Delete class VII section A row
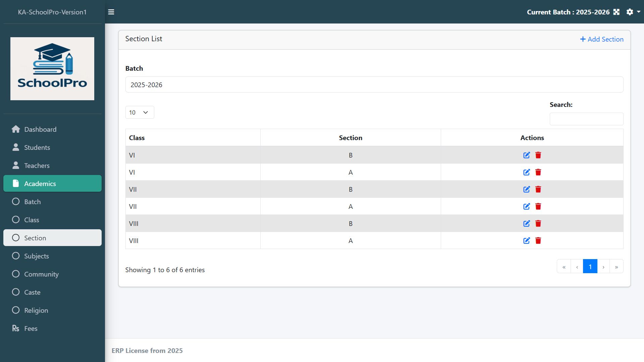This screenshot has width=644, height=362. 538,206
